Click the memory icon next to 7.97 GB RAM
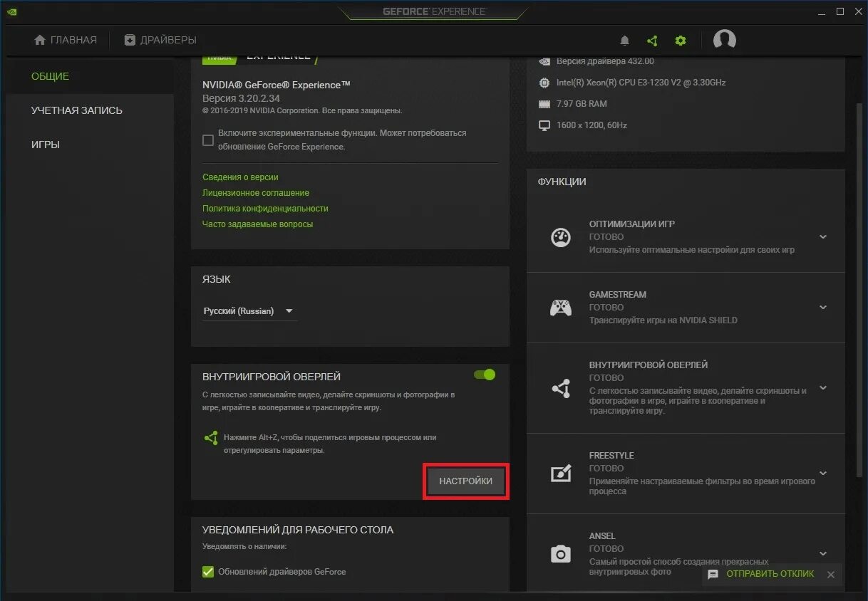This screenshot has width=868, height=601. pyautogui.click(x=544, y=104)
